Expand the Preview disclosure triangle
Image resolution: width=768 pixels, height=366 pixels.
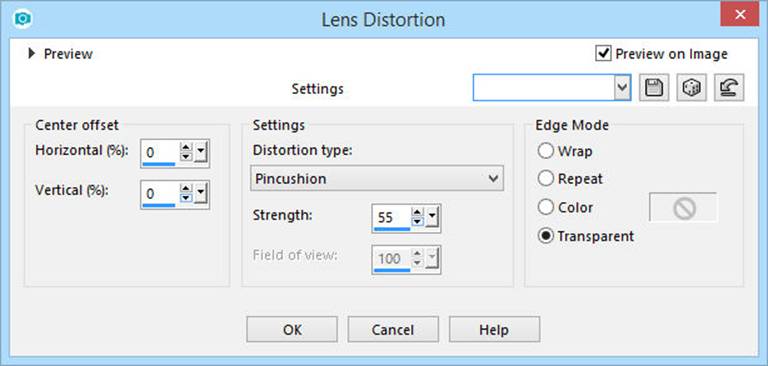click(x=32, y=53)
